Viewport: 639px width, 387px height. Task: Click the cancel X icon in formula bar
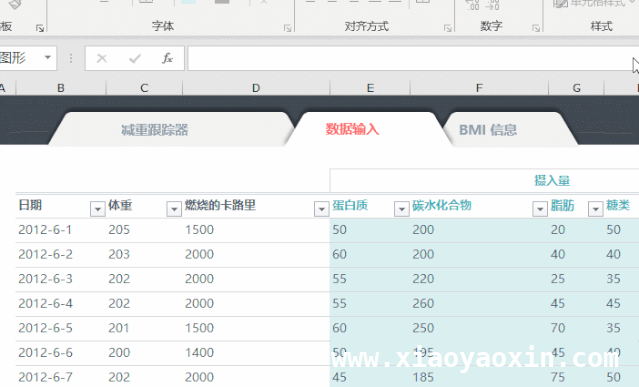click(102, 59)
